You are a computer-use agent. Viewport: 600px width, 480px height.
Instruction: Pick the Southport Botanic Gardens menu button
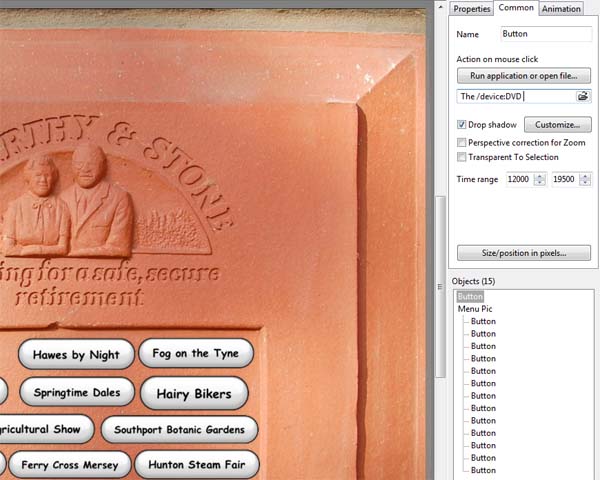(179, 430)
